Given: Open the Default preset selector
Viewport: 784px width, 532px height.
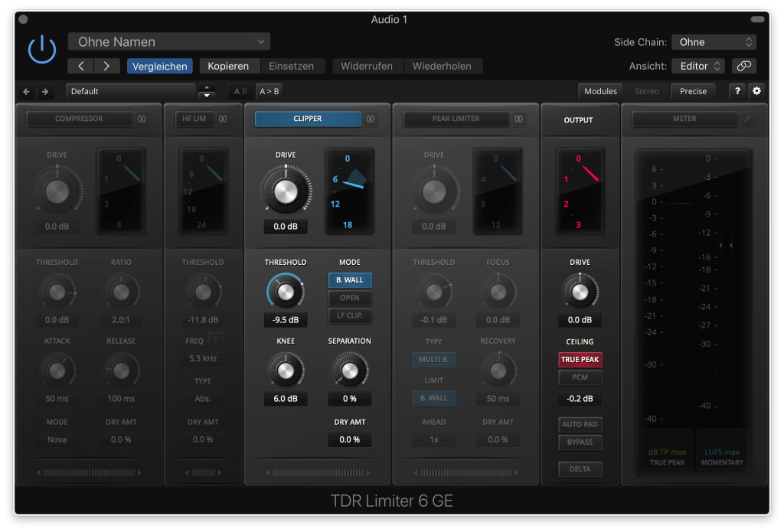Looking at the screenshot, I should (x=131, y=92).
